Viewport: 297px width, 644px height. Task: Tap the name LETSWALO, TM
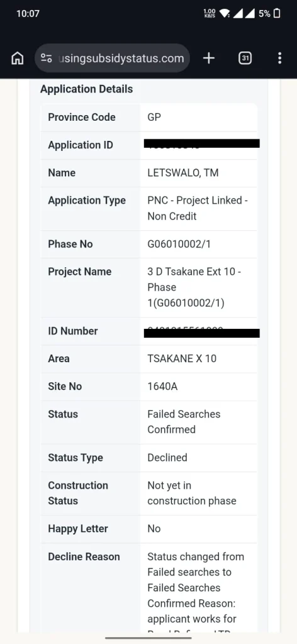pos(183,173)
